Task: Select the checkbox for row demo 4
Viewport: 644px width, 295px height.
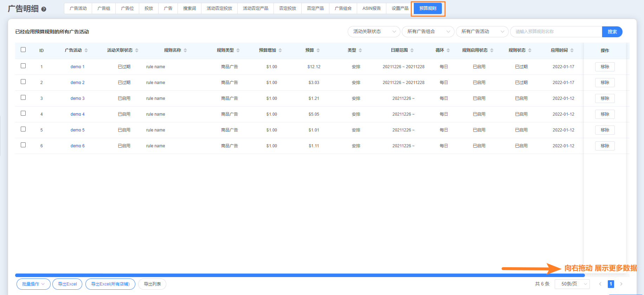Action: (23, 113)
